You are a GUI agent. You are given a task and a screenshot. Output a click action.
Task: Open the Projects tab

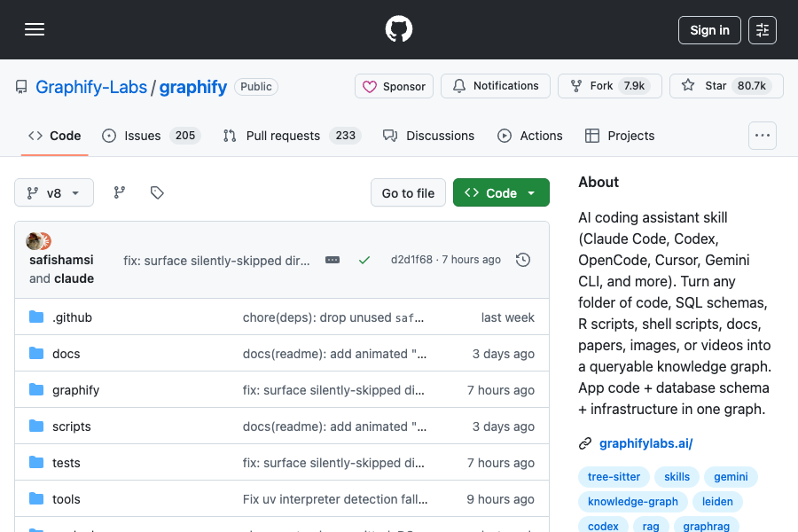coord(620,136)
